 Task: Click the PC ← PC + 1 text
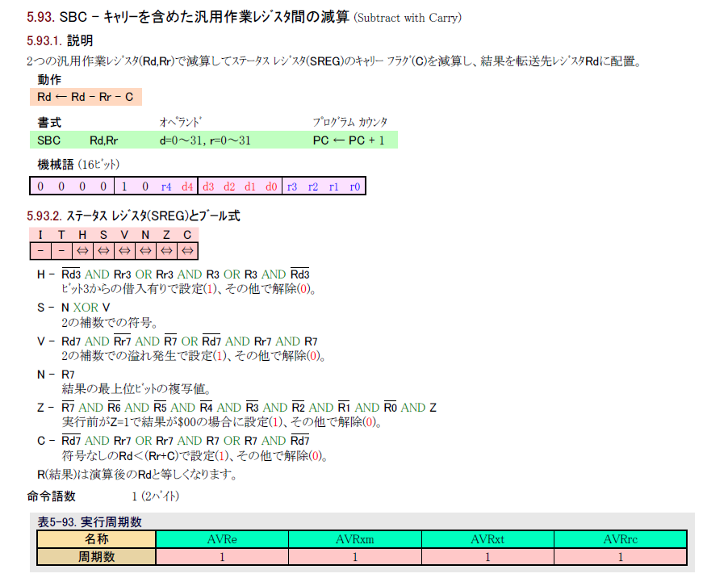click(x=349, y=140)
